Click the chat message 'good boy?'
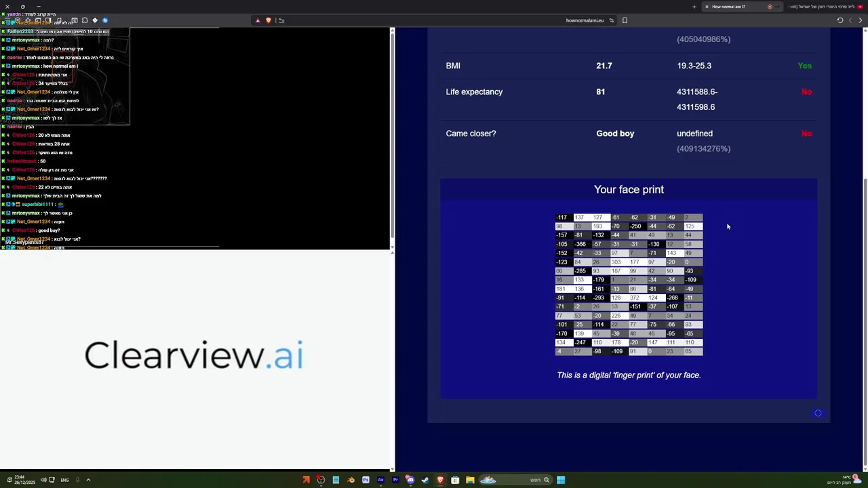 click(49, 230)
